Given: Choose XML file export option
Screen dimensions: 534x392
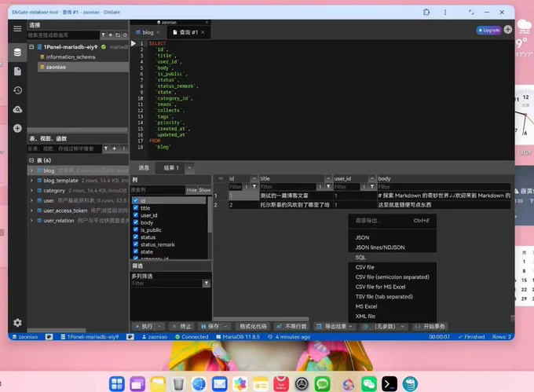Looking at the screenshot, I should click(x=393, y=317).
